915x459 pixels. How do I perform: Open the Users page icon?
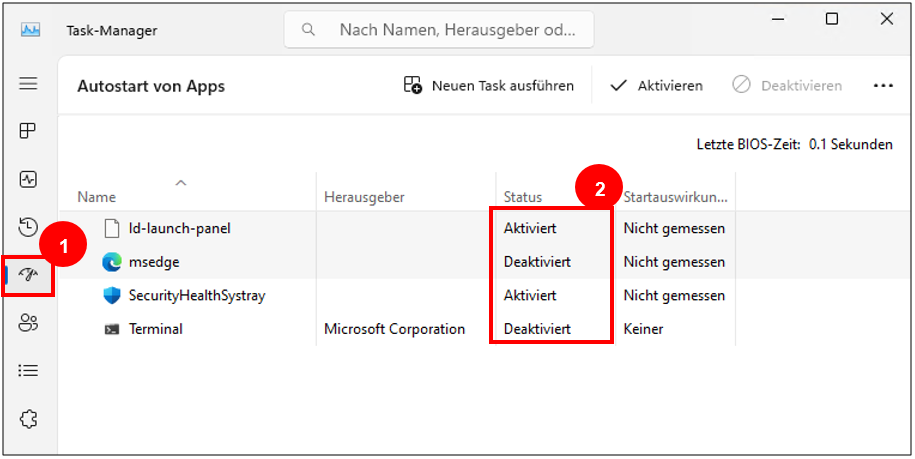pyautogui.click(x=28, y=323)
